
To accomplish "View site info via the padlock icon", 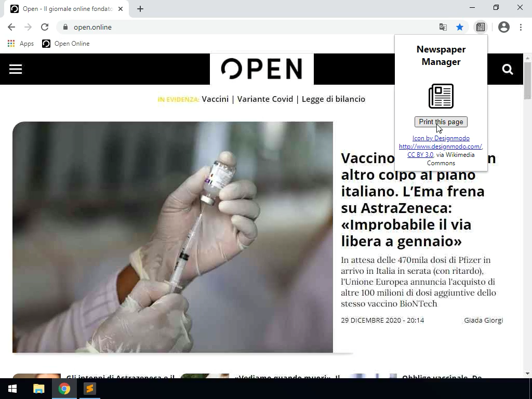I will (x=65, y=27).
